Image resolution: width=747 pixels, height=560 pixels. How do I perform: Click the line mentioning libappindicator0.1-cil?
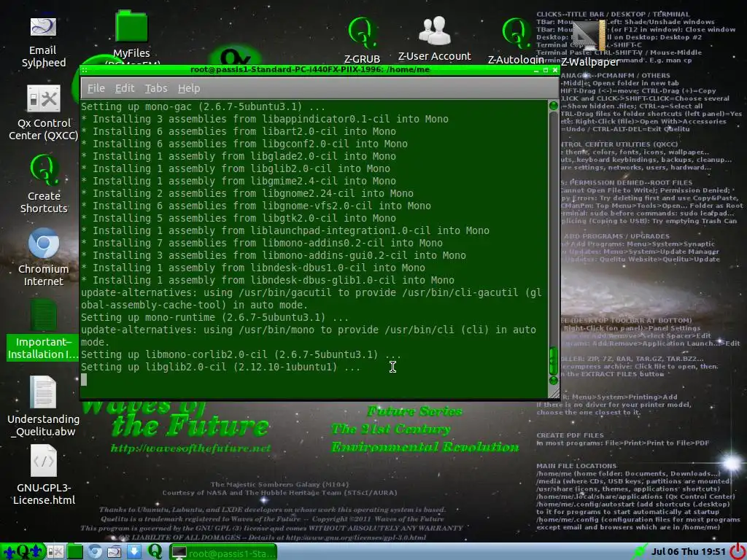pyautogui.click(x=264, y=119)
